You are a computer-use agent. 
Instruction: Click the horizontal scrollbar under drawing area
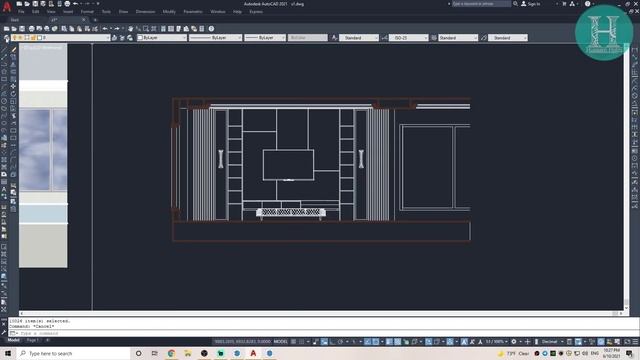tap(320, 313)
